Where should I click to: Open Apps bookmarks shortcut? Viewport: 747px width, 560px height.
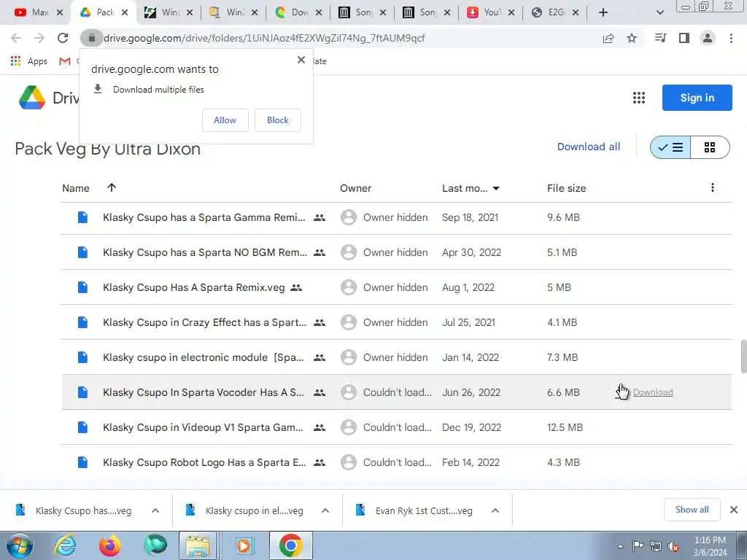click(x=29, y=61)
